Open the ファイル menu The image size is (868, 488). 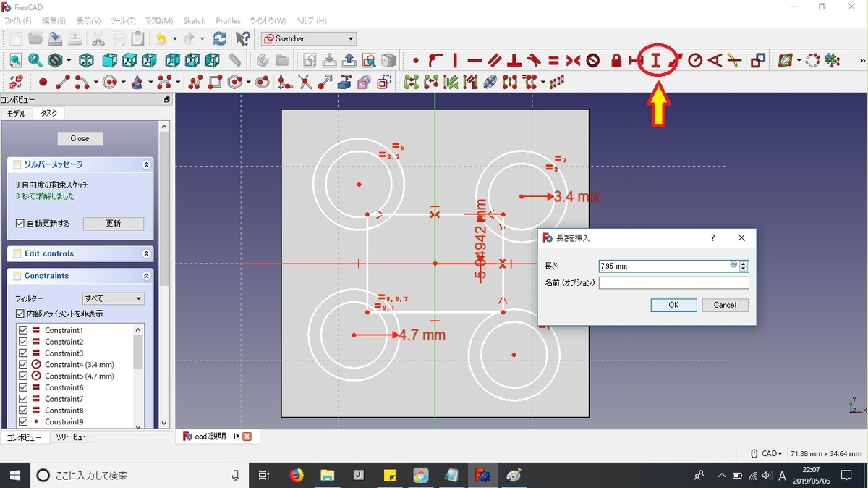click(x=18, y=21)
